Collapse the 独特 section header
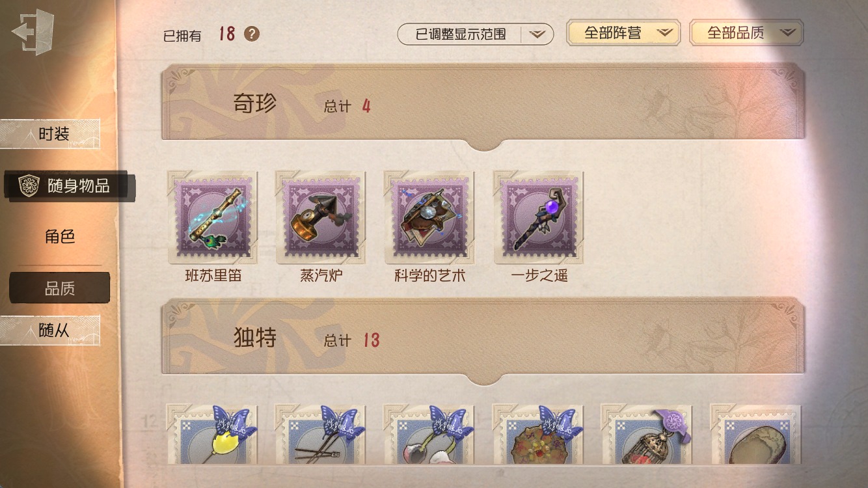The width and height of the screenshot is (868, 488). coord(483,340)
